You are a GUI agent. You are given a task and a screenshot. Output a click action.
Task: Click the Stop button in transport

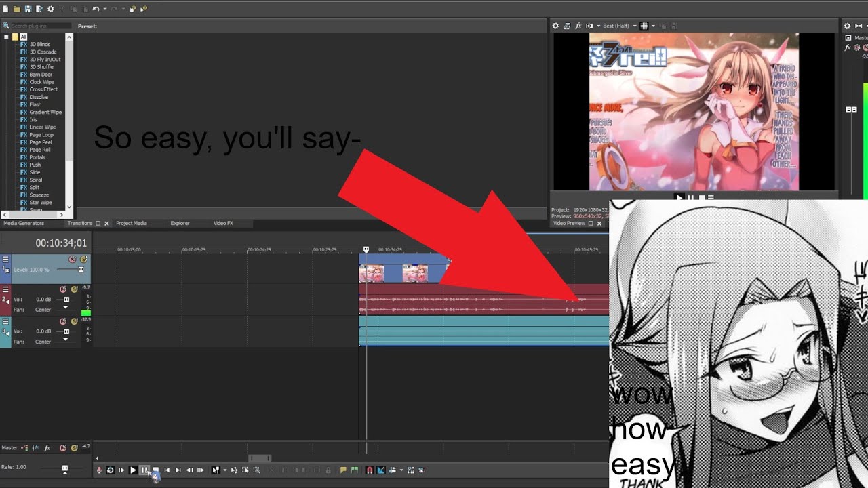tap(155, 470)
